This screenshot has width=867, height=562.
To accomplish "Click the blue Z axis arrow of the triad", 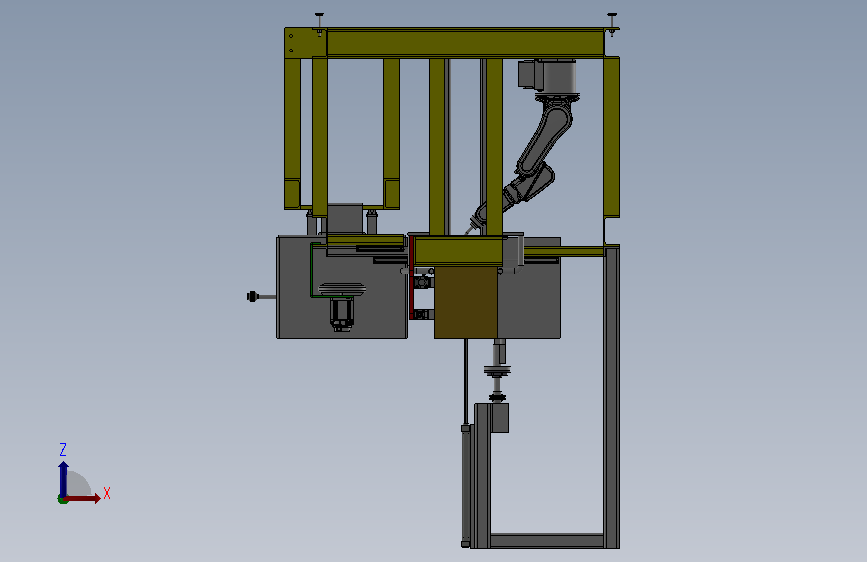I will pyautogui.click(x=63, y=479).
